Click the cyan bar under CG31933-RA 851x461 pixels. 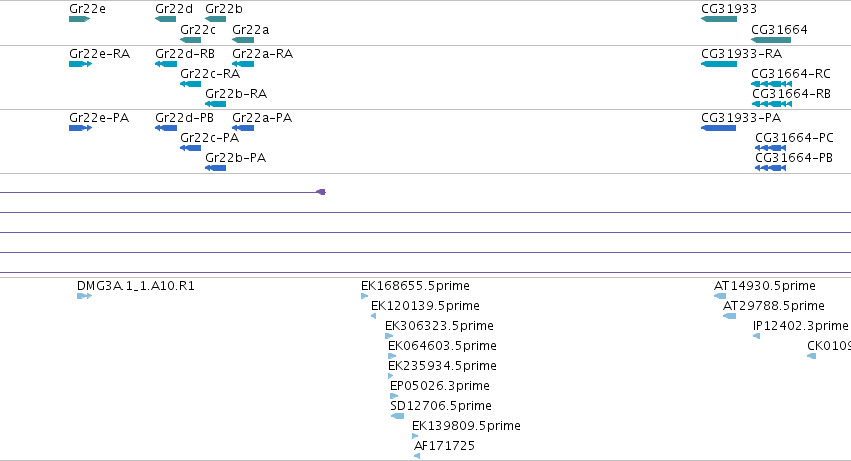click(x=719, y=64)
